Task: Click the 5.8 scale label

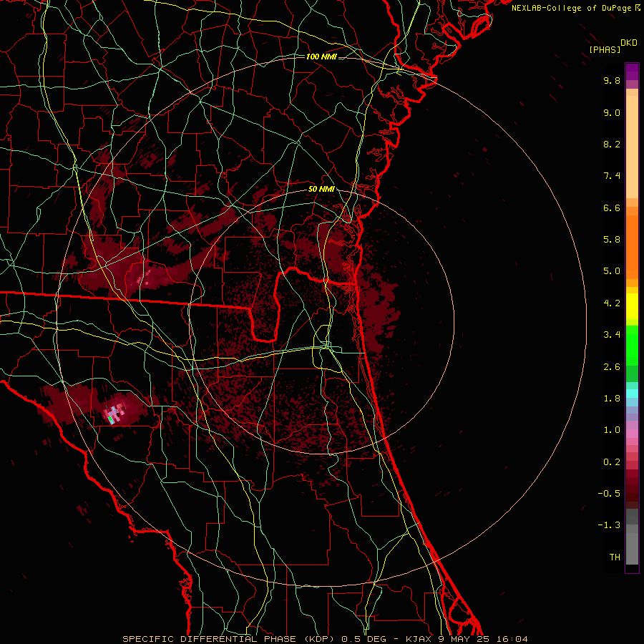Action: (612, 240)
